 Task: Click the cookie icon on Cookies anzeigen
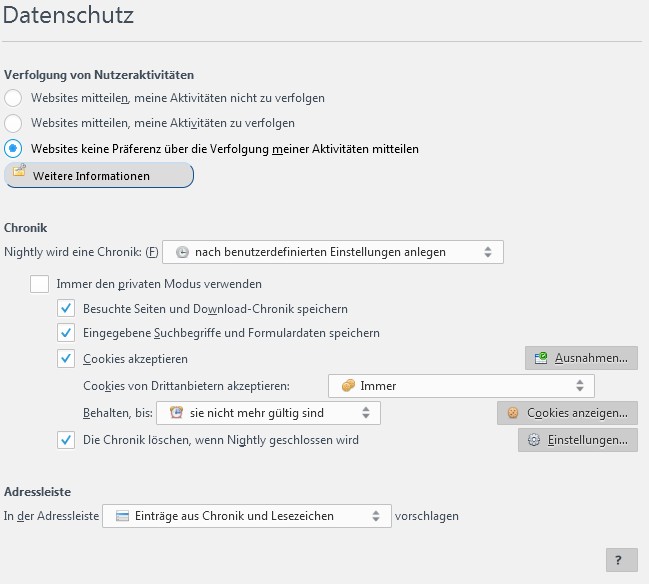(x=513, y=413)
